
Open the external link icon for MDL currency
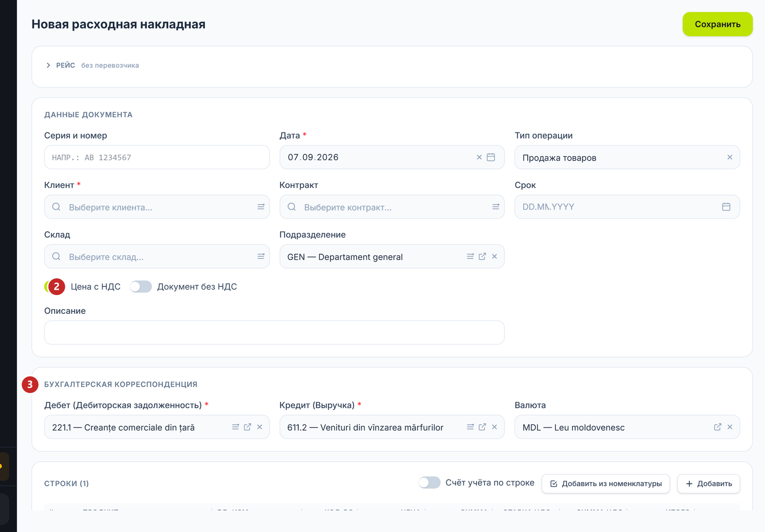[718, 427]
